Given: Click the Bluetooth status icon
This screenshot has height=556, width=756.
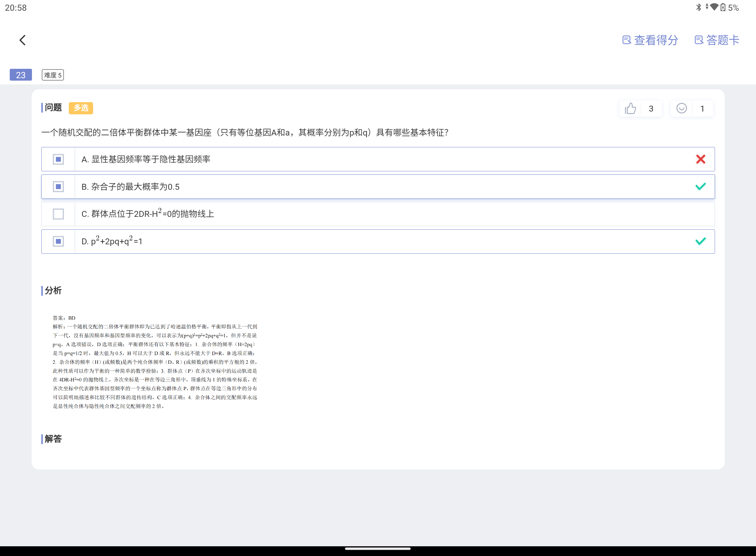Looking at the screenshot, I should click(699, 7).
